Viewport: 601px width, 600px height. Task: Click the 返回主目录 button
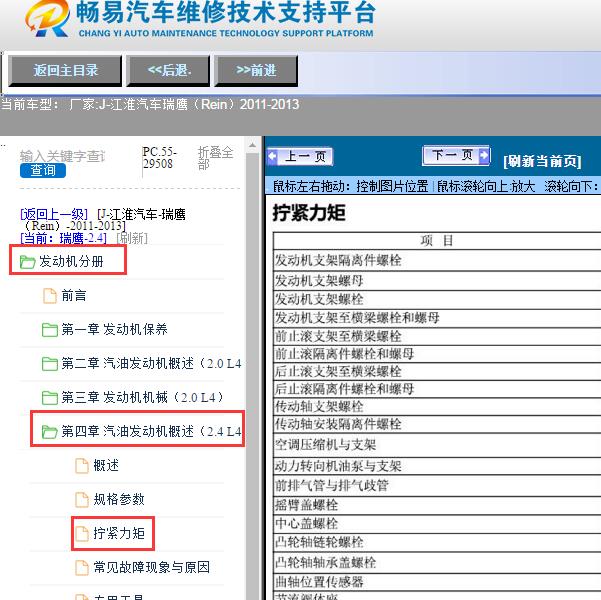65,71
